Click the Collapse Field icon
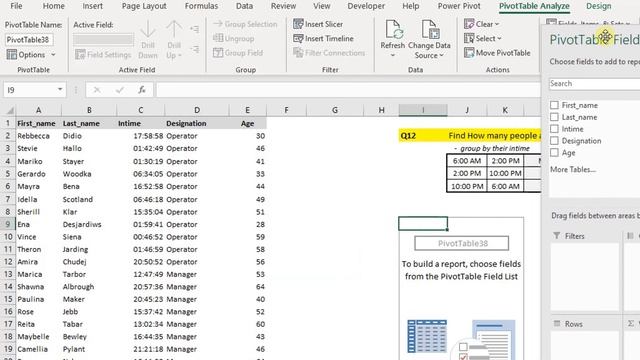This screenshot has height=360, width=640. [195, 49]
